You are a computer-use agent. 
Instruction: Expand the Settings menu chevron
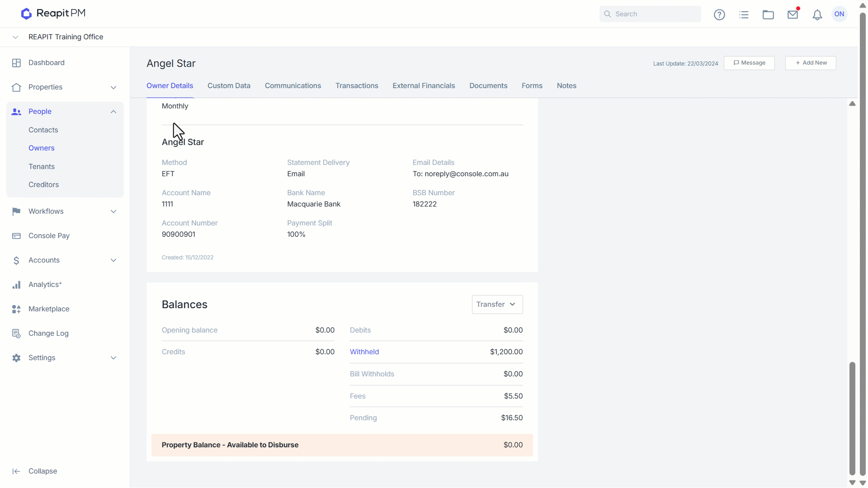(x=113, y=358)
